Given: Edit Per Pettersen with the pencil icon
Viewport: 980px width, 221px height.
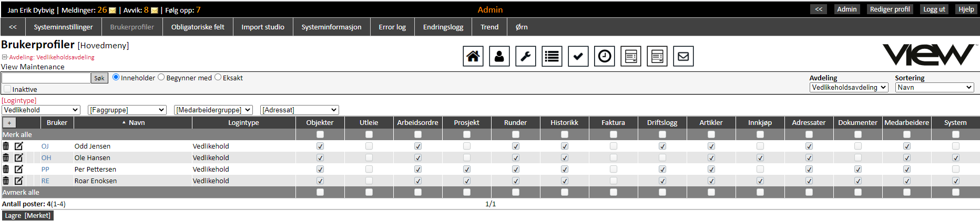Looking at the screenshot, I should pos(18,169).
